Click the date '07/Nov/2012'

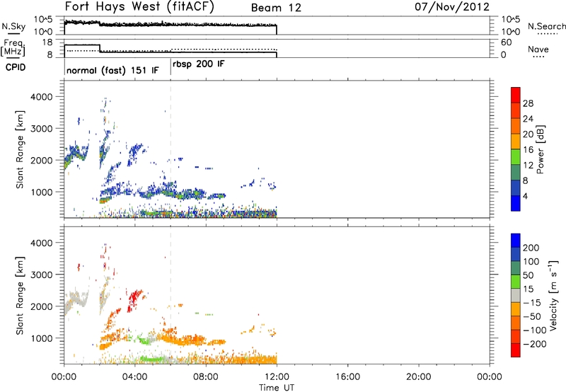tap(452, 7)
